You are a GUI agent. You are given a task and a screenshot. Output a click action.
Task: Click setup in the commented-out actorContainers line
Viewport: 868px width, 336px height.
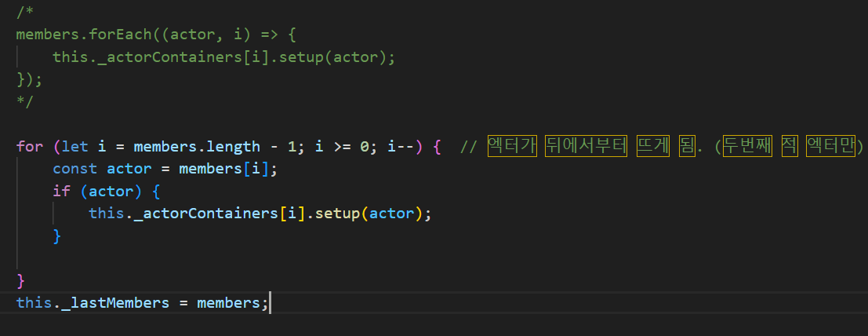tap(300, 57)
